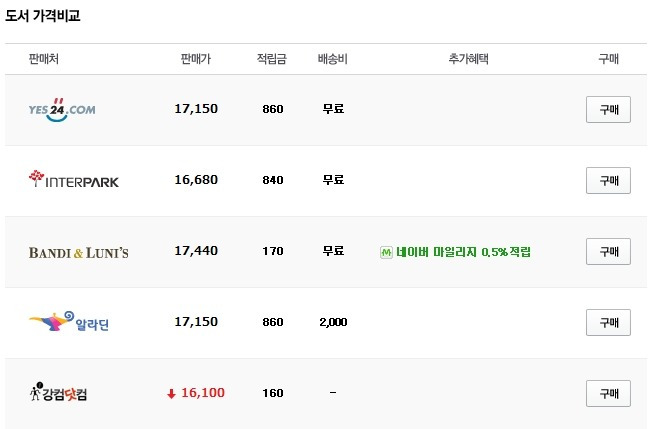Click the red price-drop arrow icon

tap(171, 393)
